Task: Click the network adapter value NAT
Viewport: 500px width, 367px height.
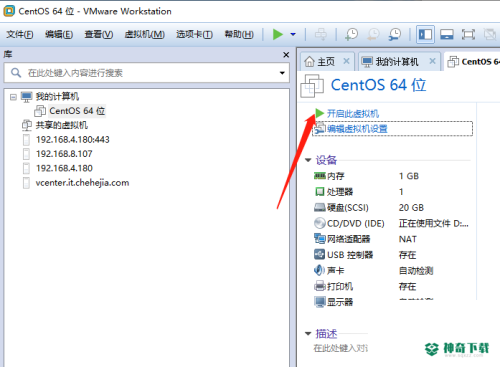Action: (407, 239)
